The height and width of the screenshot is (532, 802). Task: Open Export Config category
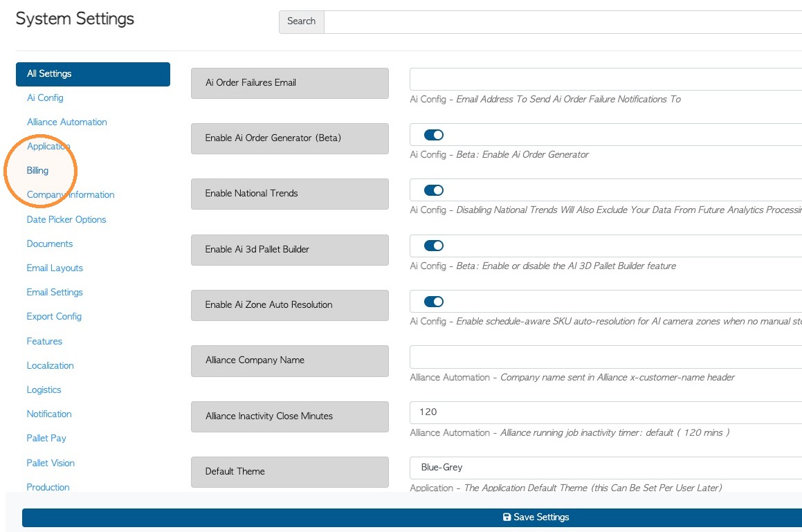(x=54, y=316)
